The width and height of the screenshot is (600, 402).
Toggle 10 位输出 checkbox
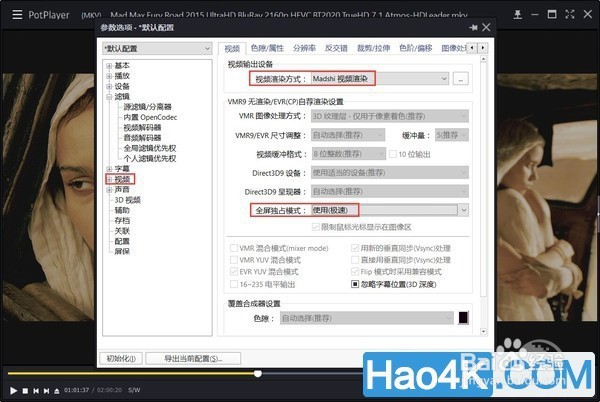[393, 154]
